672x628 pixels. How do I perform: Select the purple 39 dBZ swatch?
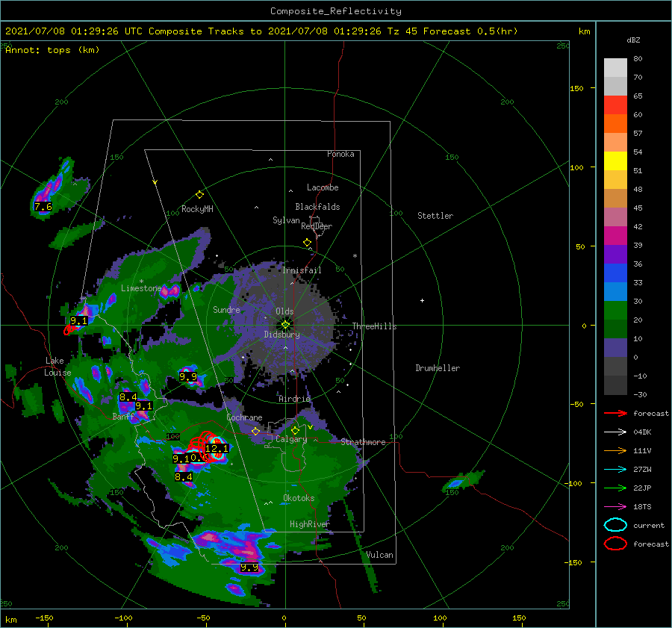pyautogui.click(x=615, y=254)
